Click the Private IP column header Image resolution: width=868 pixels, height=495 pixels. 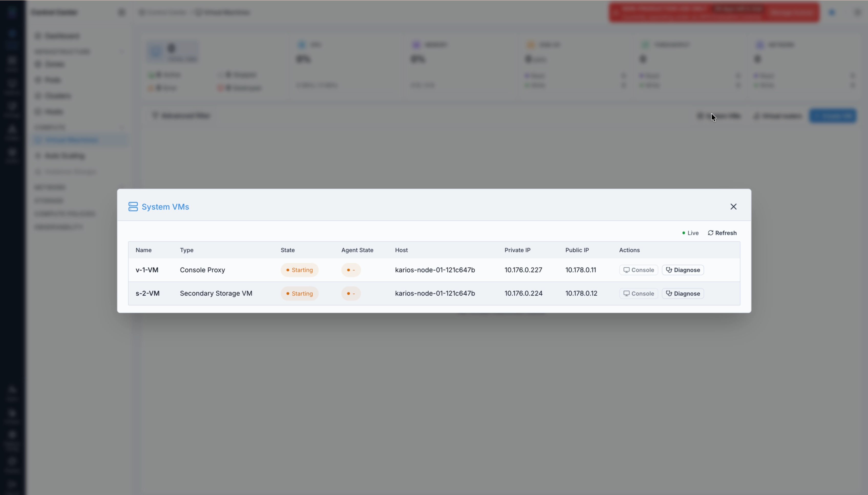tap(517, 250)
